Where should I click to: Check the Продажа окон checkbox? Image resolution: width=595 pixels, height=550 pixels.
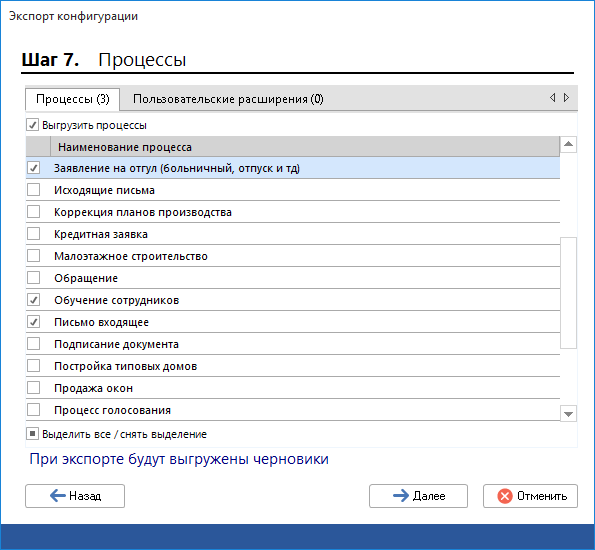33,388
